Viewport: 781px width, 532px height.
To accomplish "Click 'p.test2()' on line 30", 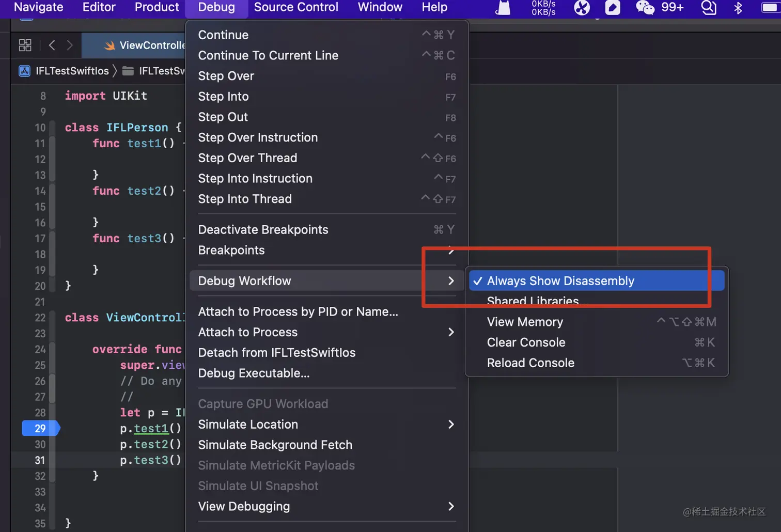I will tap(150, 444).
